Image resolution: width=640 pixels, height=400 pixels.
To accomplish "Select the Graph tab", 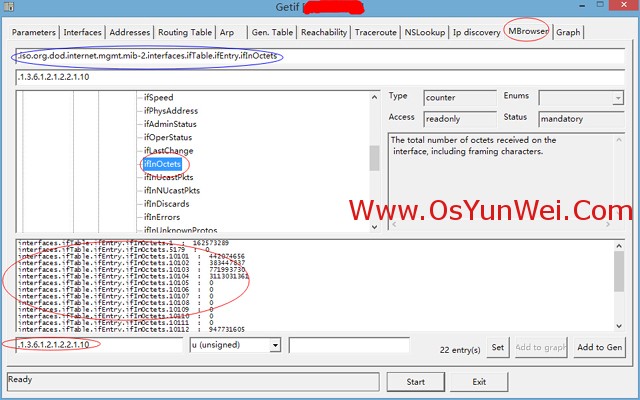I will coord(568,32).
